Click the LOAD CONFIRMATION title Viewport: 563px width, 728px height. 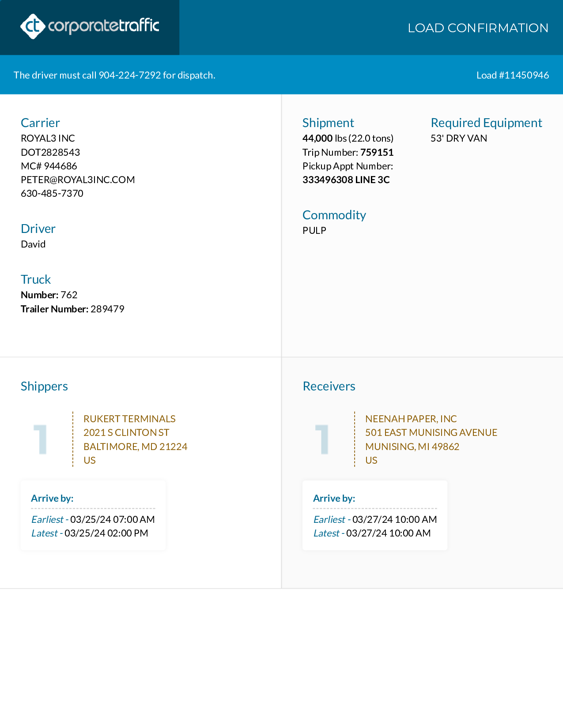(x=478, y=28)
